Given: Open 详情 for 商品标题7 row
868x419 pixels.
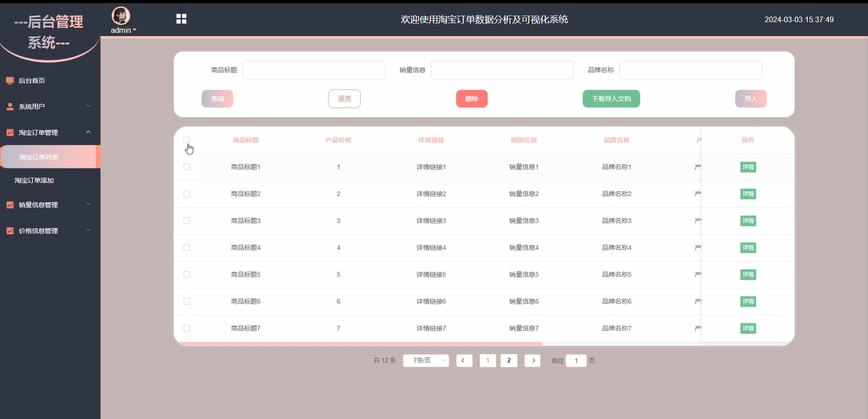Looking at the screenshot, I should tap(748, 328).
